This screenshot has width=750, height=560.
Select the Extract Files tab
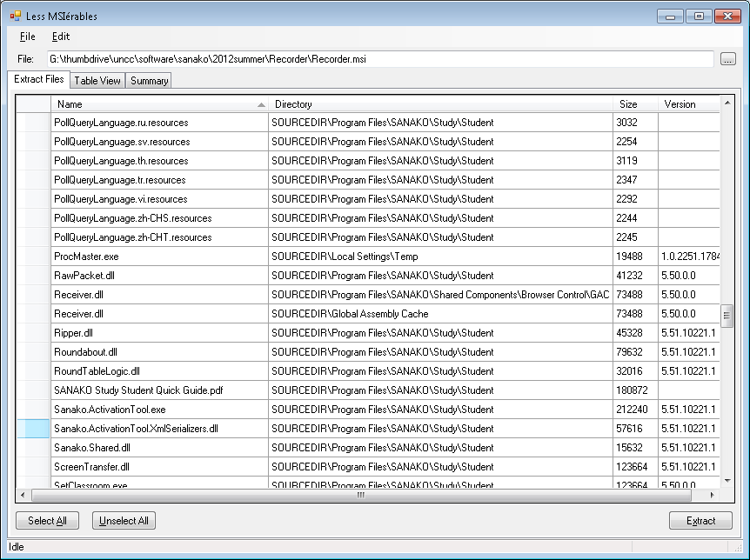coord(38,80)
